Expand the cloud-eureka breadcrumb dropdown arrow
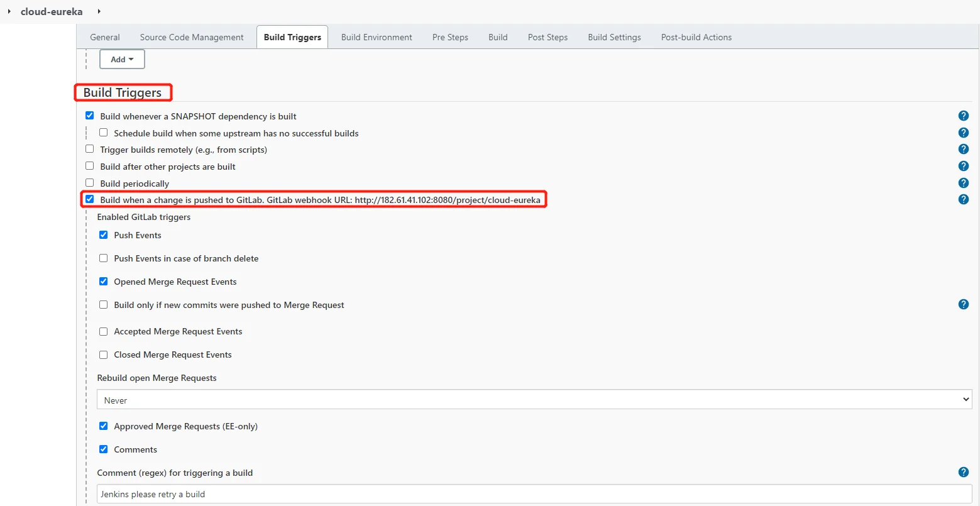Image resolution: width=980 pixels, height=506 pixels. (x=99, y=11)
